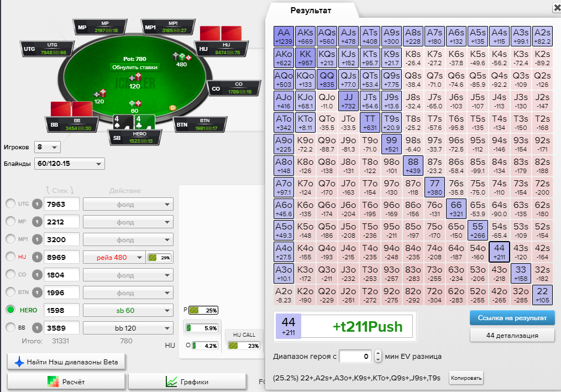Click the BTN seat plate on table
The height and width of the screenshot is (392, 561).
[201, 124]
